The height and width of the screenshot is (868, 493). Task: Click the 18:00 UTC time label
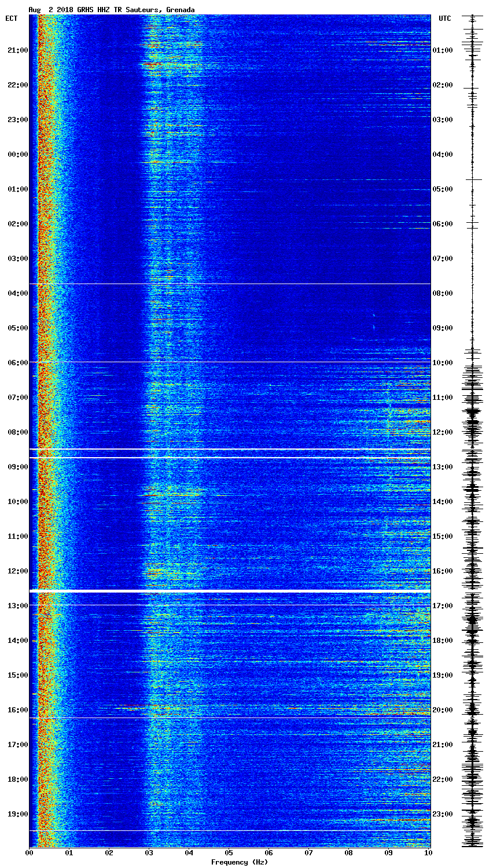click(443, 641)
